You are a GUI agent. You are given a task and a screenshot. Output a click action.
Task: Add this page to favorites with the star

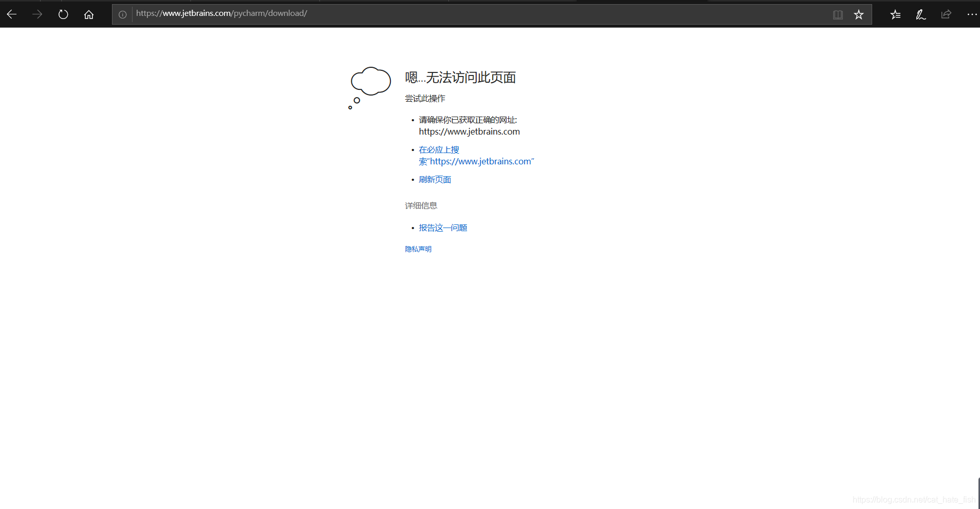pos(858,14)
